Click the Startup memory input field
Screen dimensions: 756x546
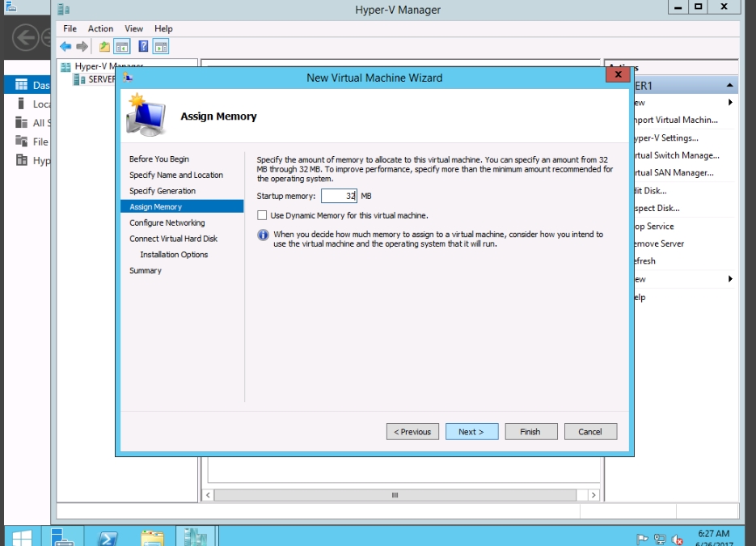click(338, 196)
